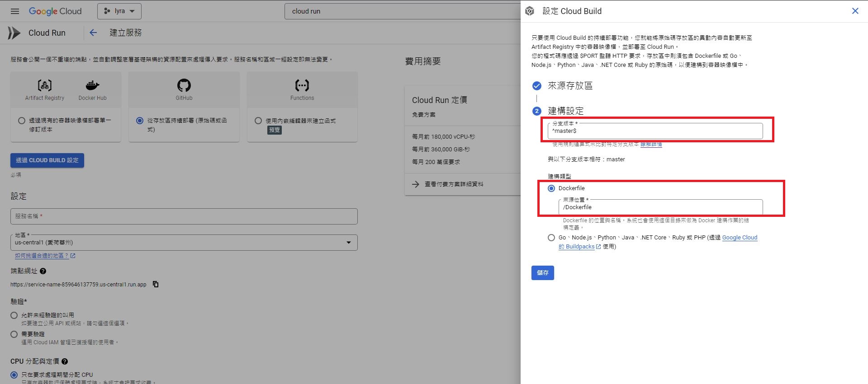Click the 透過 CLOUD BUILD 設定 button
The image size is (868, 384).
click(47, 160)
